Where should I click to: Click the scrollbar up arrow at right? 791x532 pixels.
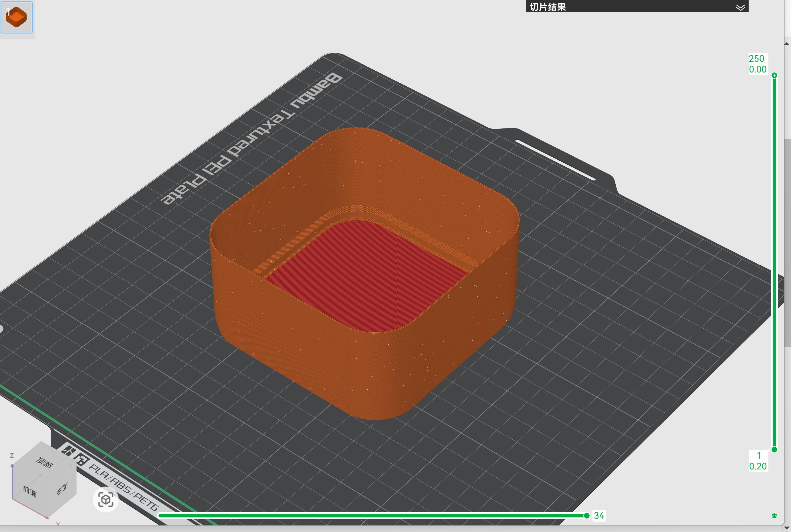tap(787, 44)
